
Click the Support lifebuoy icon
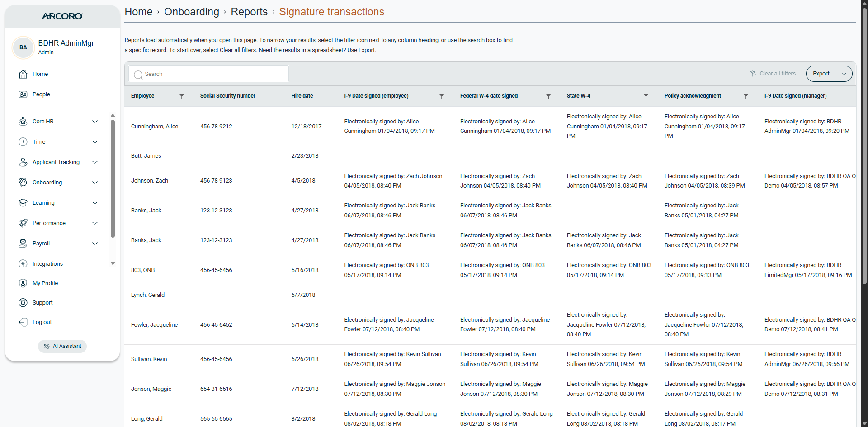click(23, 303)
